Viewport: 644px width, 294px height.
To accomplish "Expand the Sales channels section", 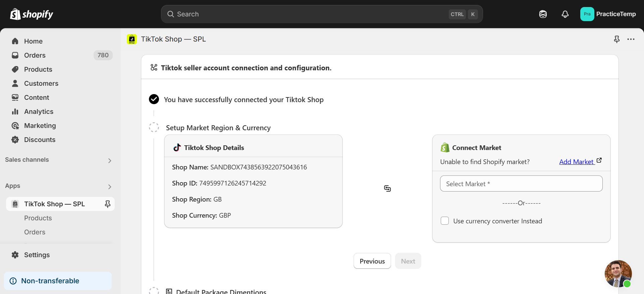I will point(109,160).
